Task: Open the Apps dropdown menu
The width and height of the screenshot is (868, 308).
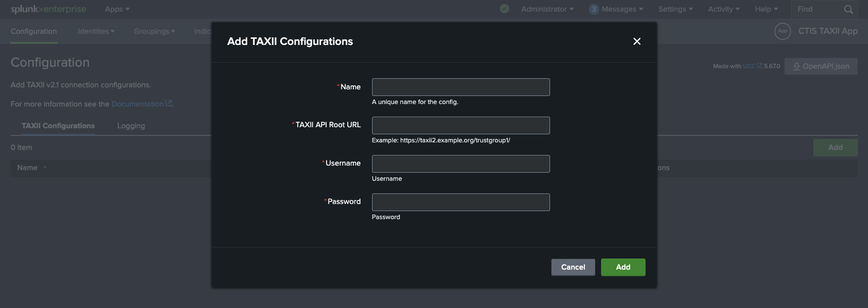Action: point(117,9)
